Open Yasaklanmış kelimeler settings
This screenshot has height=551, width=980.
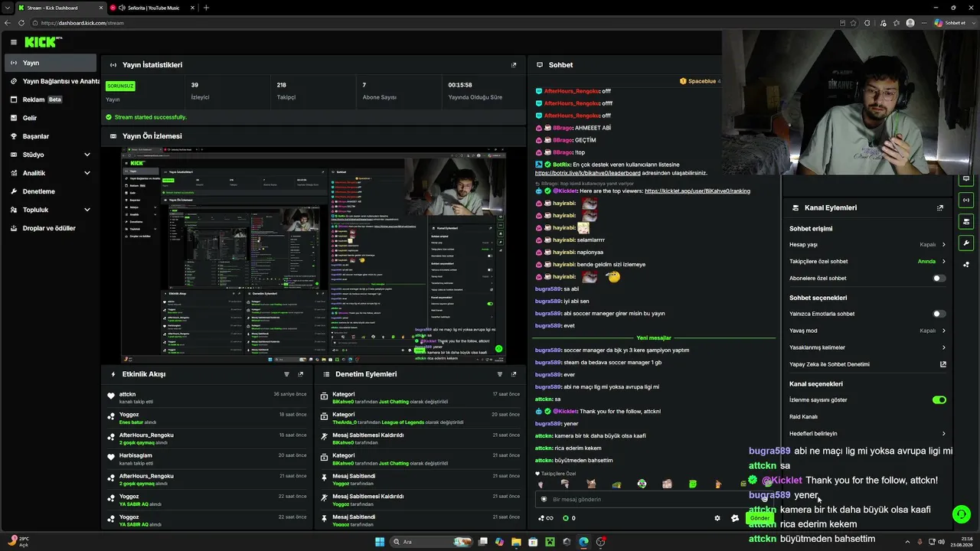[867, 347]
